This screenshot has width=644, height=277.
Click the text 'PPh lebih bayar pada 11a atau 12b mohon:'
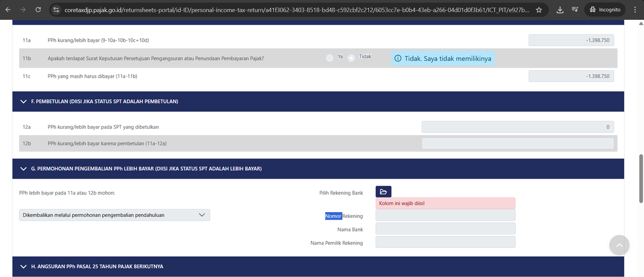pyautogui.click(x=67, y=192)
